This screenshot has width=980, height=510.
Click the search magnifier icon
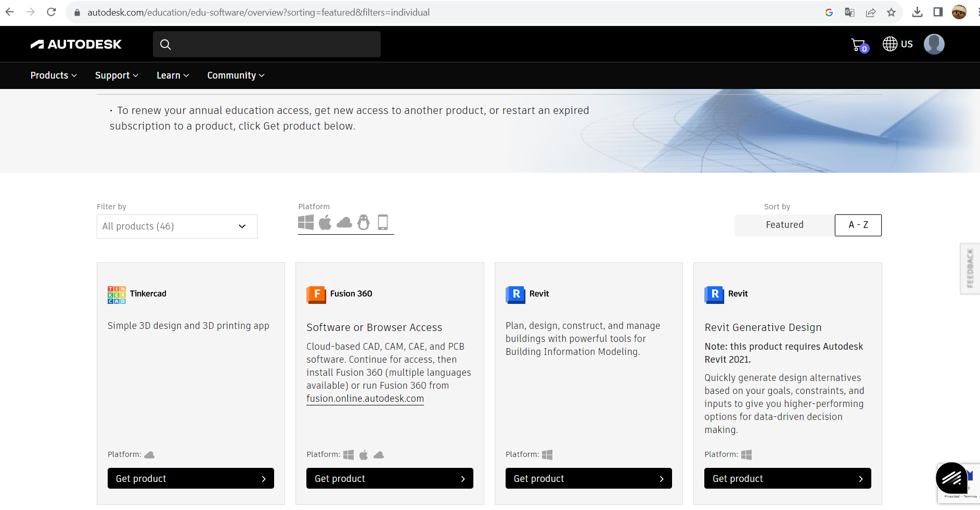[x=165, y=45]
